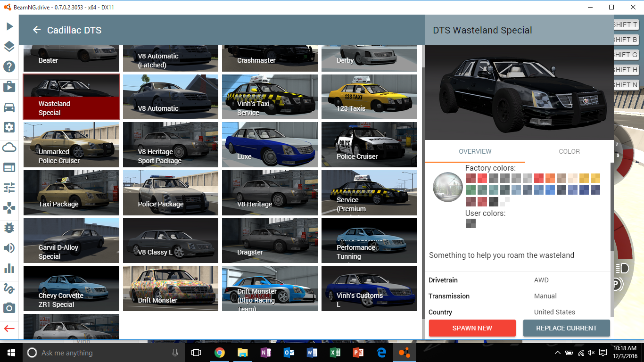
Task: Click the SPAWN NEW button
Action: (472, 328)
